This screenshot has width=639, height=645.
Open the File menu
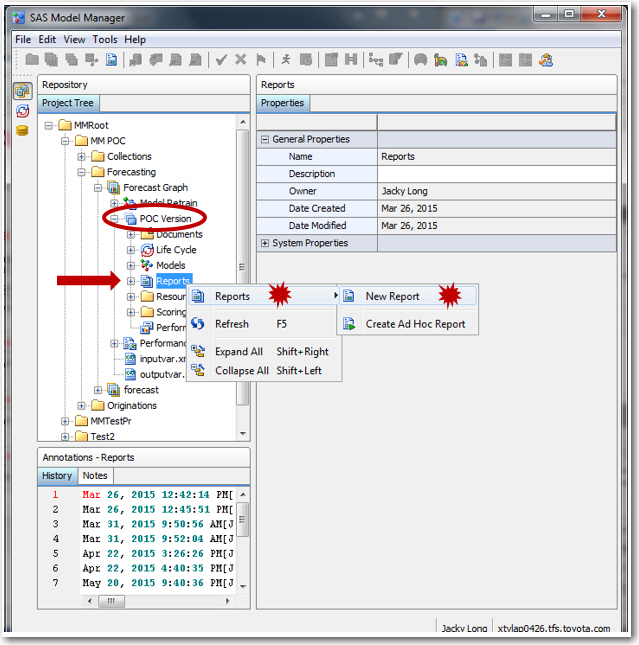[x=23, y=39]
